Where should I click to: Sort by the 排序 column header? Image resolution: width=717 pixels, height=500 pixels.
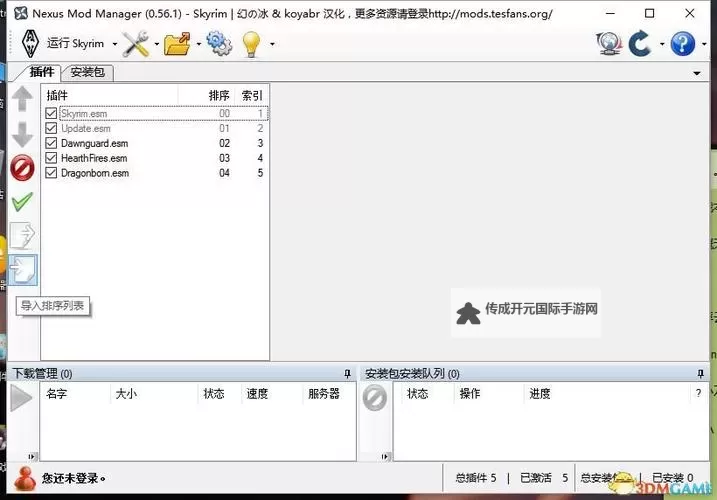click(x=207, y=95)
